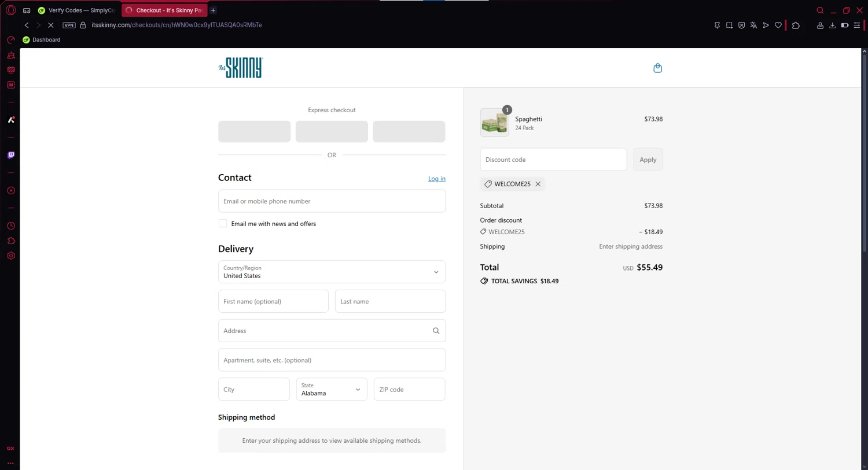Open the Dashboard bookmark
This screenshot has height=470, width=868.
coord(41,40)
